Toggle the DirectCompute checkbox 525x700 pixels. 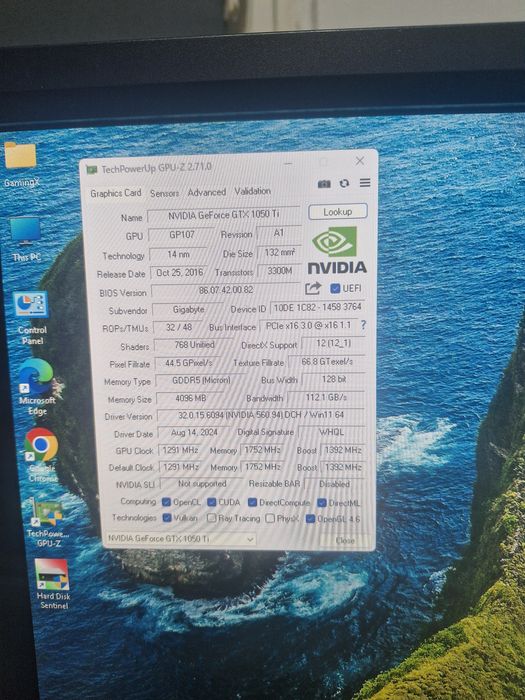(x=252, y=503)
